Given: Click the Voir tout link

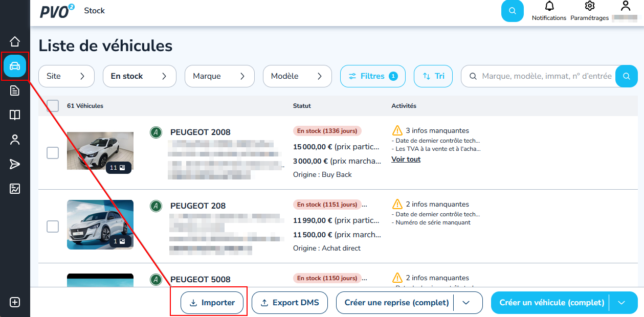Looking at the screenshot, I should click(x=406, y=160).
